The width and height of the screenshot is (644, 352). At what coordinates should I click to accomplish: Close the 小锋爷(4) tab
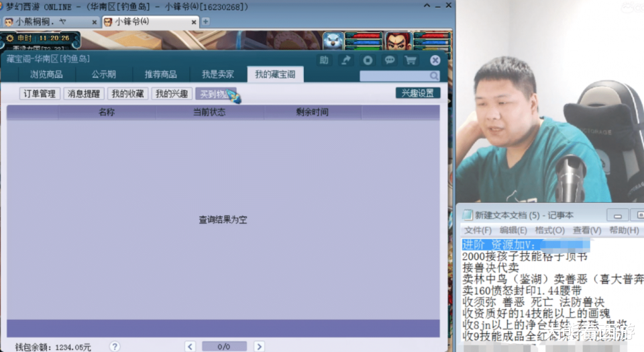tap(194, 22)
